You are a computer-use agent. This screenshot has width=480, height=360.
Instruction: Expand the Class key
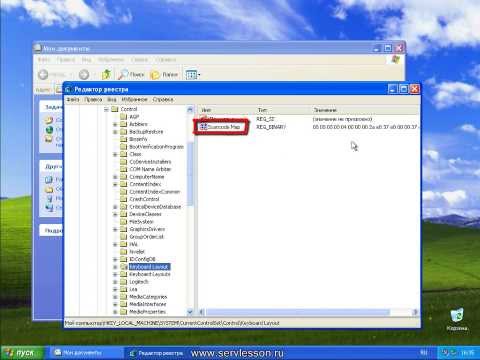click(115, 154)
